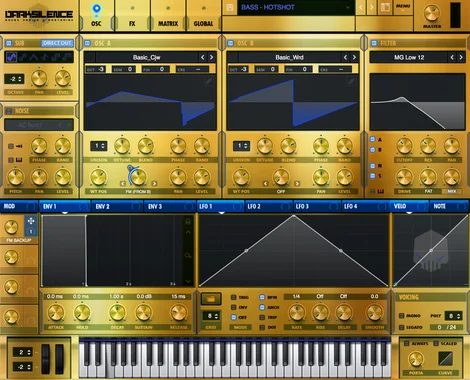This screenshot has height=380, width=470.
Task: Select the NOTE tab
Action: click(448, 206)
